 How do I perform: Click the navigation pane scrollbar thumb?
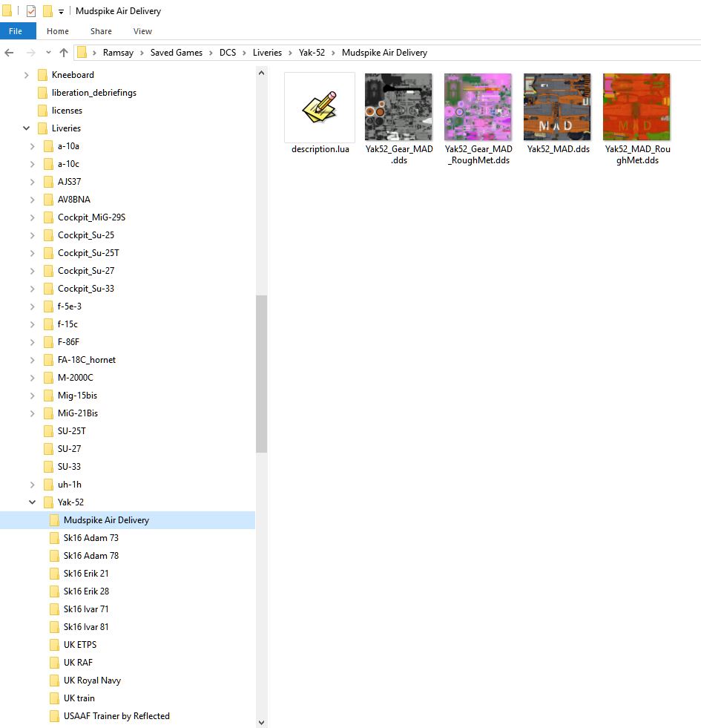(261, 374)
